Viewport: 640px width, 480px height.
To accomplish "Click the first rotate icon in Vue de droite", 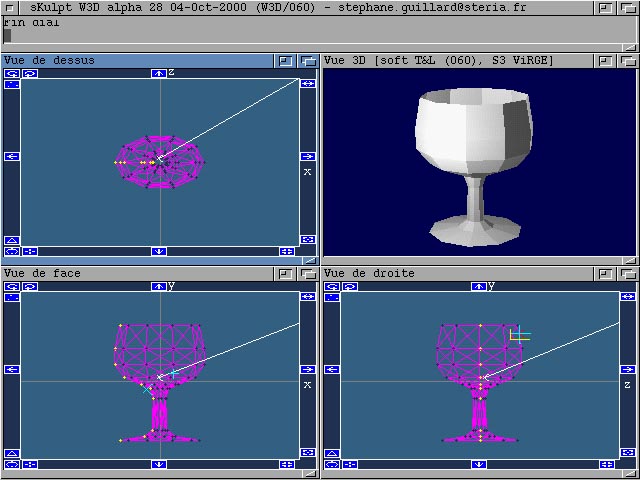I will coord(332,287).
